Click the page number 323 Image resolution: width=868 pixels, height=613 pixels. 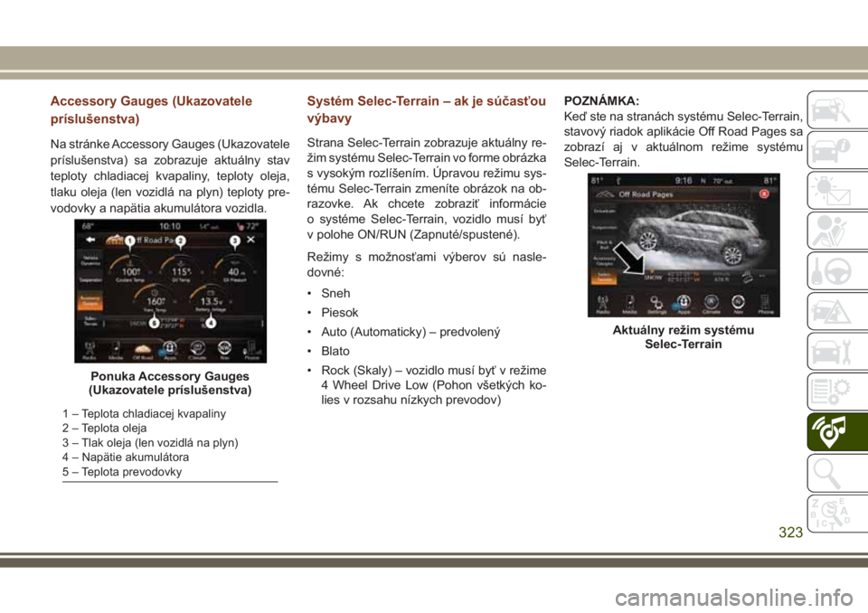(x=790, y=533)
